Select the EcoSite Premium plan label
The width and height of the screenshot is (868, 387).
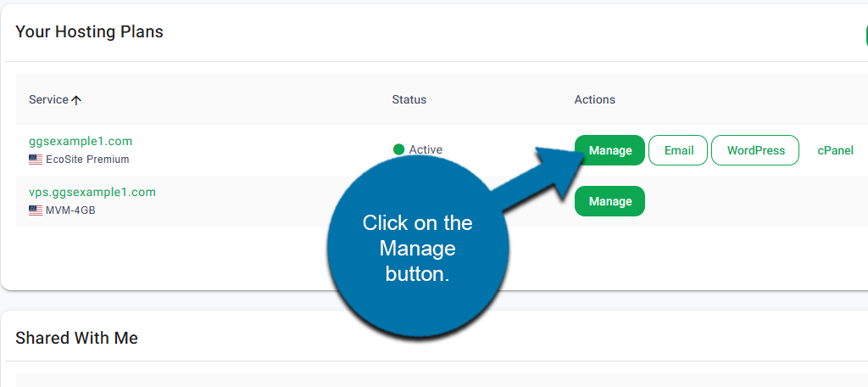click(87, 160)
